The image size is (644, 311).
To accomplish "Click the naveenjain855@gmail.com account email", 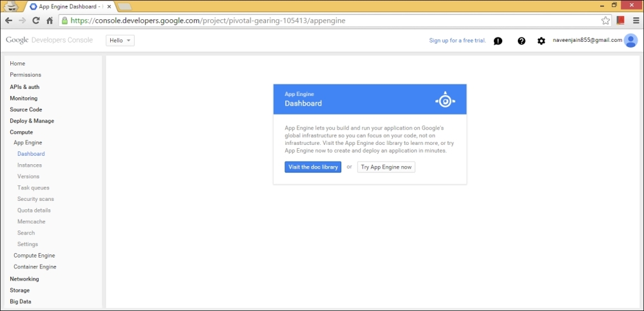I will click(x=587, y=40).
